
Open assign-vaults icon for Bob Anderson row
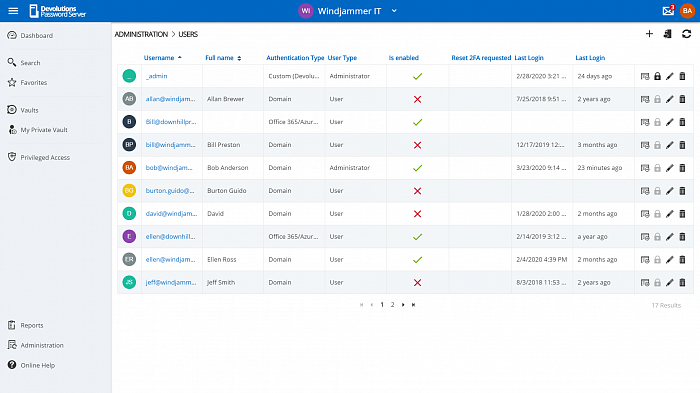coord(645,168)
